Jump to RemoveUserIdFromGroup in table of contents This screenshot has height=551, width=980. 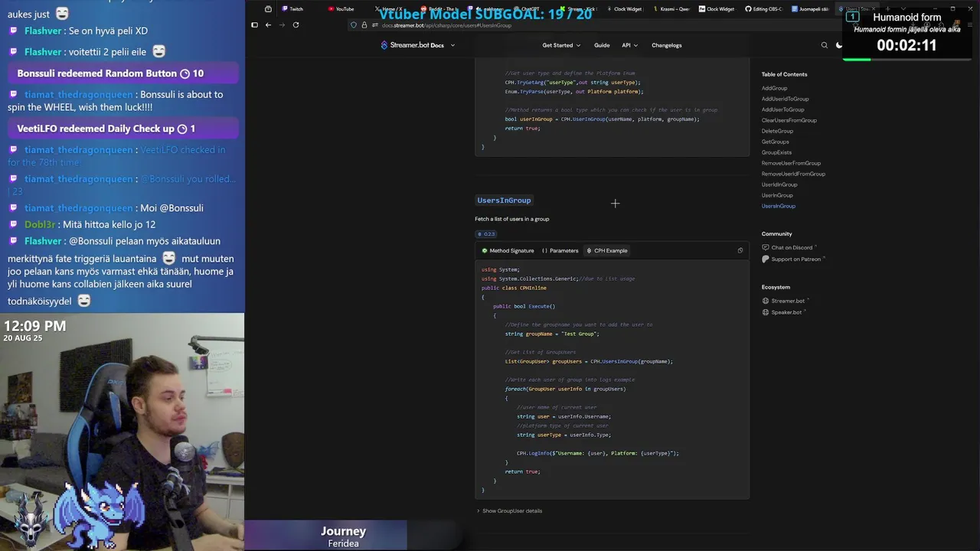coord(793,174)
